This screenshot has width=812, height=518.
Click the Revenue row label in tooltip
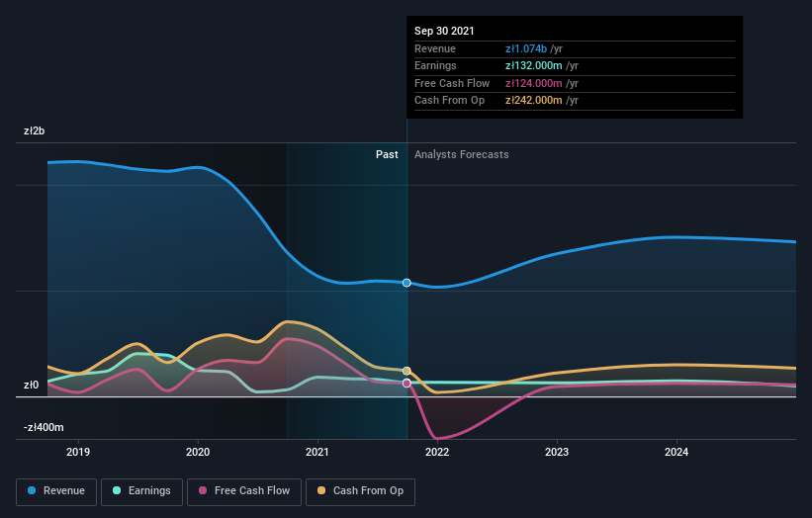(x=435, y=48)
